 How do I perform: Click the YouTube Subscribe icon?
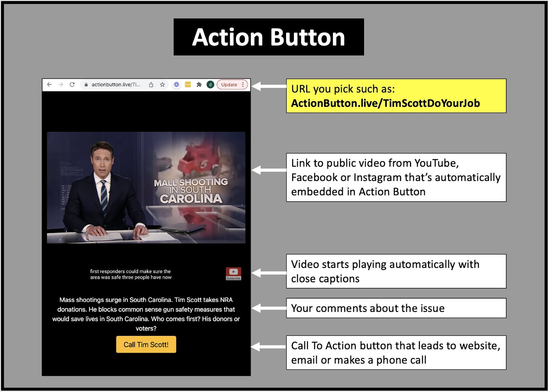[x=233, y=274]
